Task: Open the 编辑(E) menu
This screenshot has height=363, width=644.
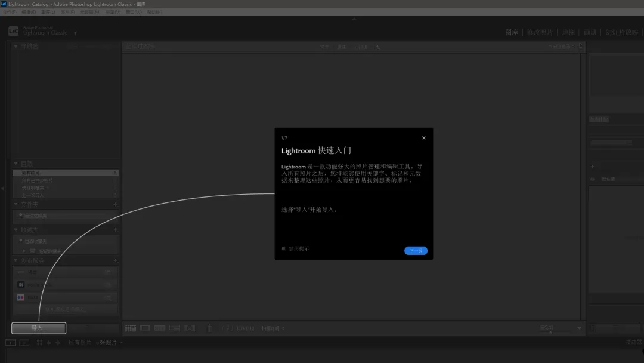Action: point(29,12)
